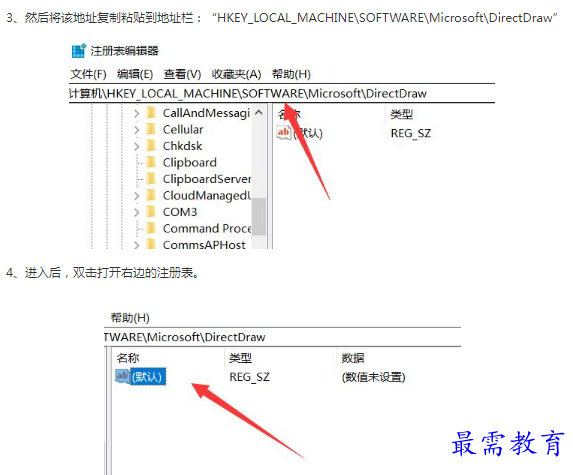Expand the Cellular tree node
The width and height of the screenshot is (573, 475).
pos(137,130)
